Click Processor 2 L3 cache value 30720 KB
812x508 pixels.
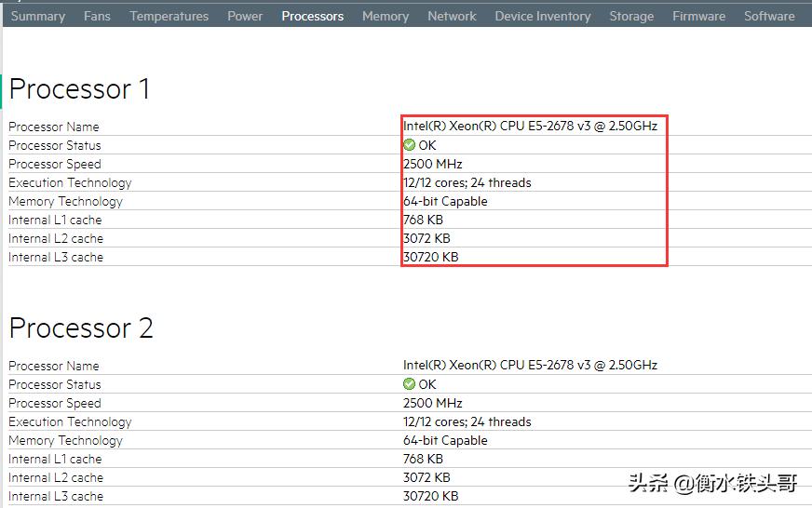point(431,496)
